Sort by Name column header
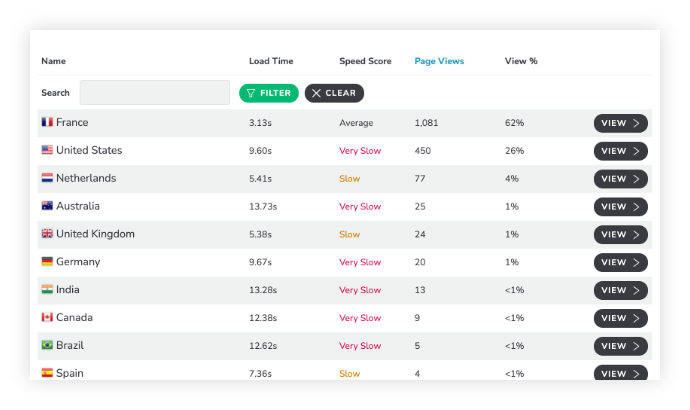Screen dimensions: 690x410 click(54, 61)
